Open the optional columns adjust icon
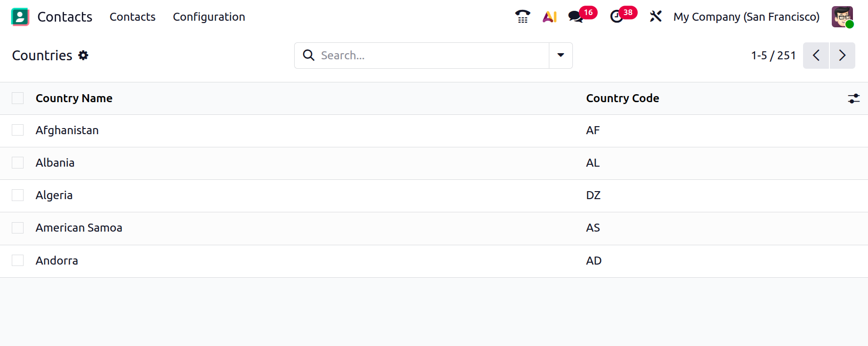This screenshot has width=868, height=346. pyautogui.click(x=853, y=98)
